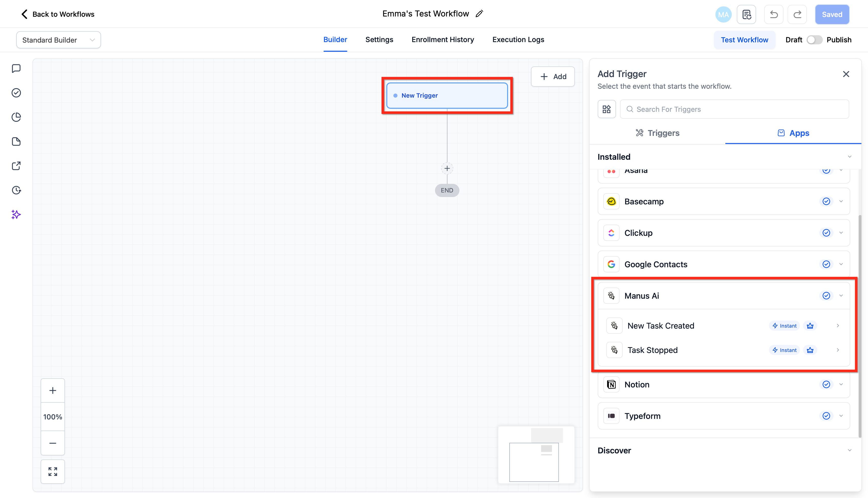Click the undo arrow icon
868x498 pixels.
[774, 14]
